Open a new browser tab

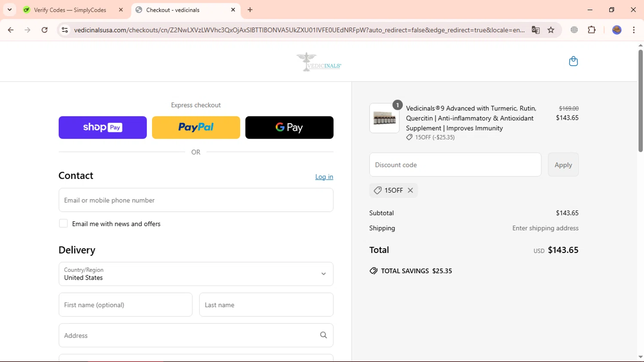pos(250,10)
